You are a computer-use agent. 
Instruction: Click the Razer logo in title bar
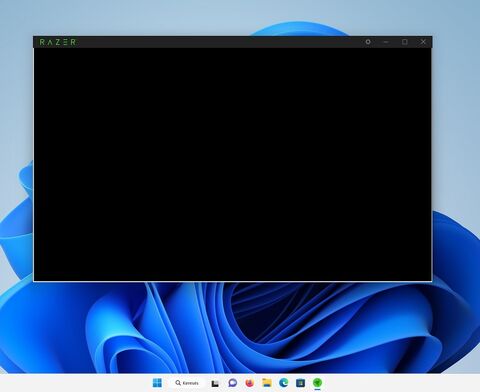58,42
